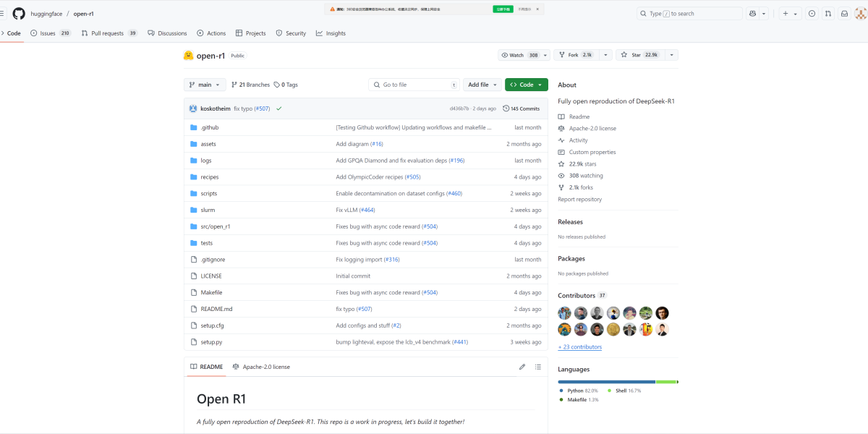Open pull requests icon in header
The image size is (868, 434).
click(827, 14)
